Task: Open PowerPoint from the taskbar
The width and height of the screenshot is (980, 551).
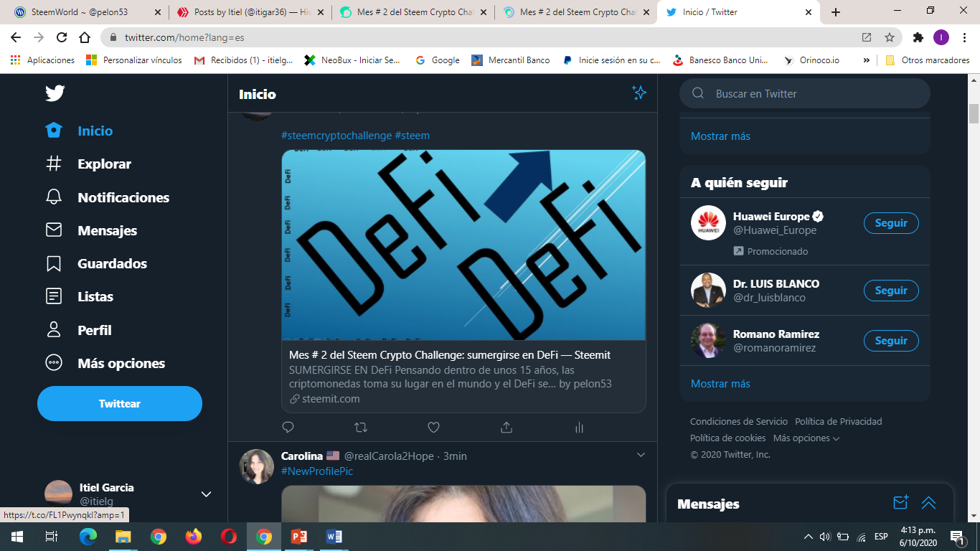Action: tap(299, 537)
